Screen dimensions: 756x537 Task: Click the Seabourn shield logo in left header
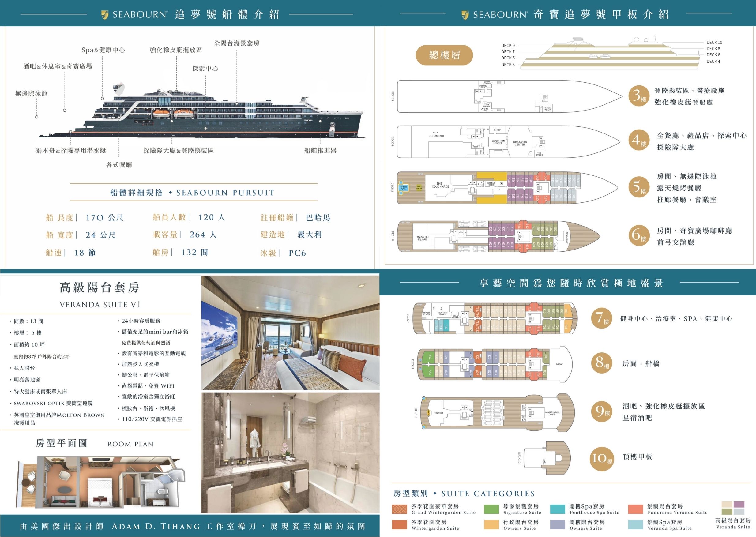(105, 15)
